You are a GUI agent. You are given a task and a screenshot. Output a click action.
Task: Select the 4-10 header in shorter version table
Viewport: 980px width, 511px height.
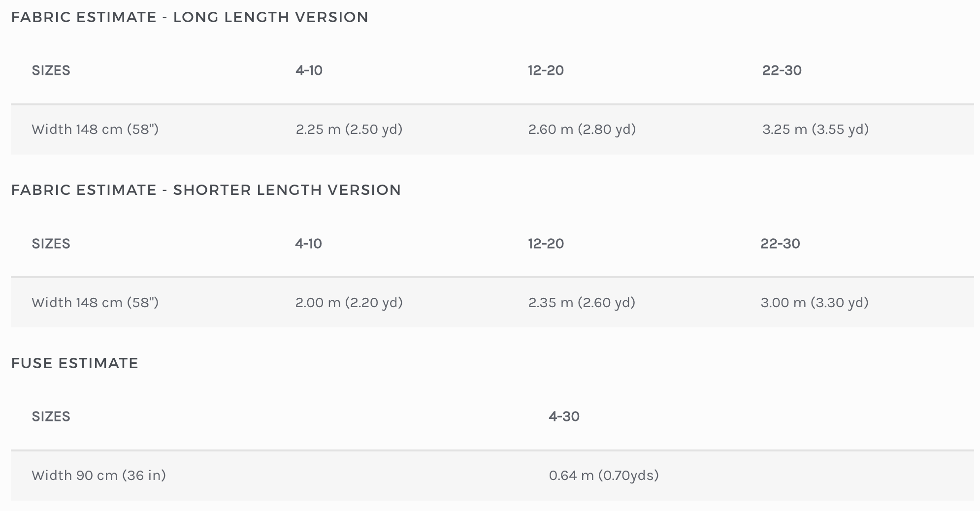click(308, 244)
